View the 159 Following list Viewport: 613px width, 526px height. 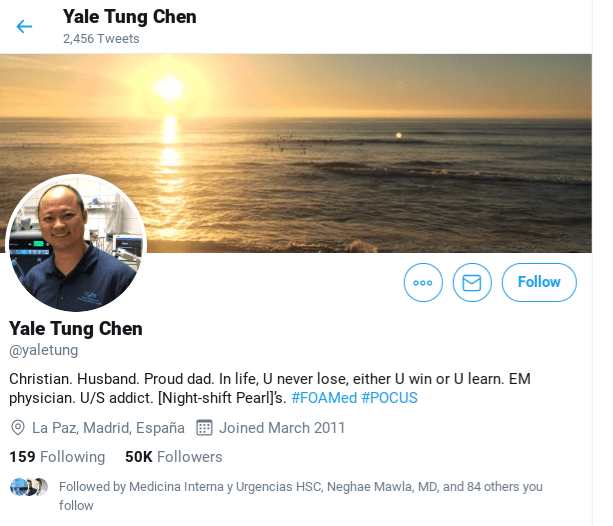tap(57, 457)
